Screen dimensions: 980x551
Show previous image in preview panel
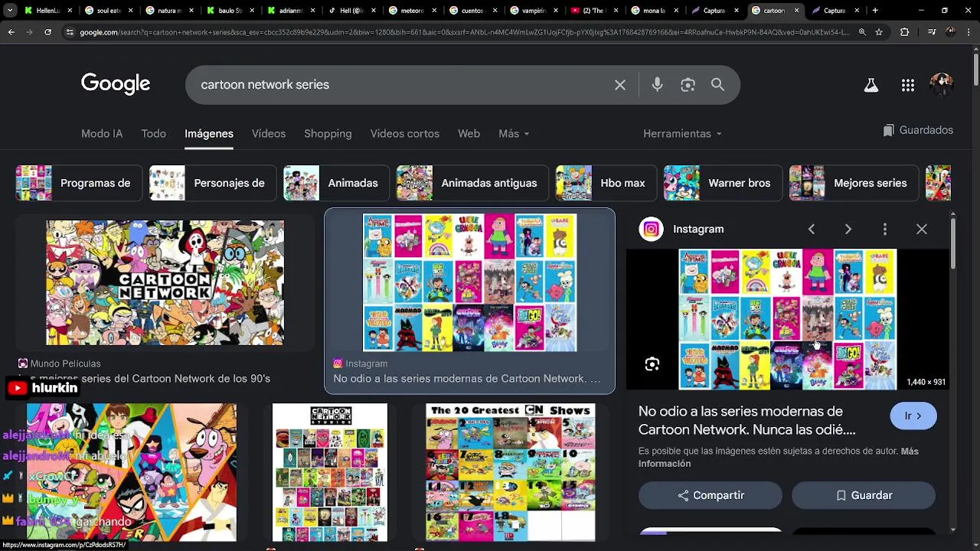click(x=812, y=229)
